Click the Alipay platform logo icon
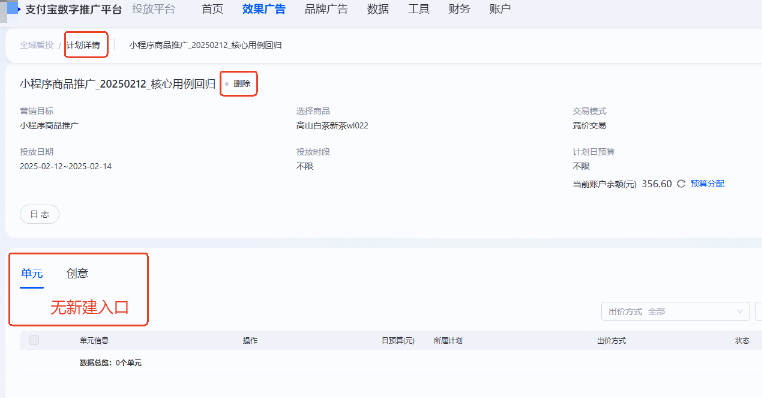Screen dimensions: 762x398 click(x=13, y=9)
